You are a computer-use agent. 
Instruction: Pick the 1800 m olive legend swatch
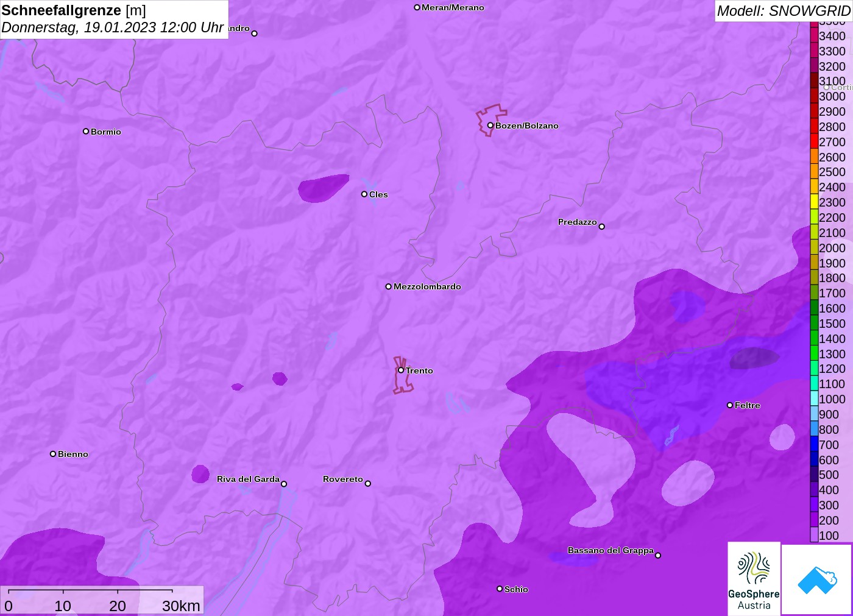point(814,278)
